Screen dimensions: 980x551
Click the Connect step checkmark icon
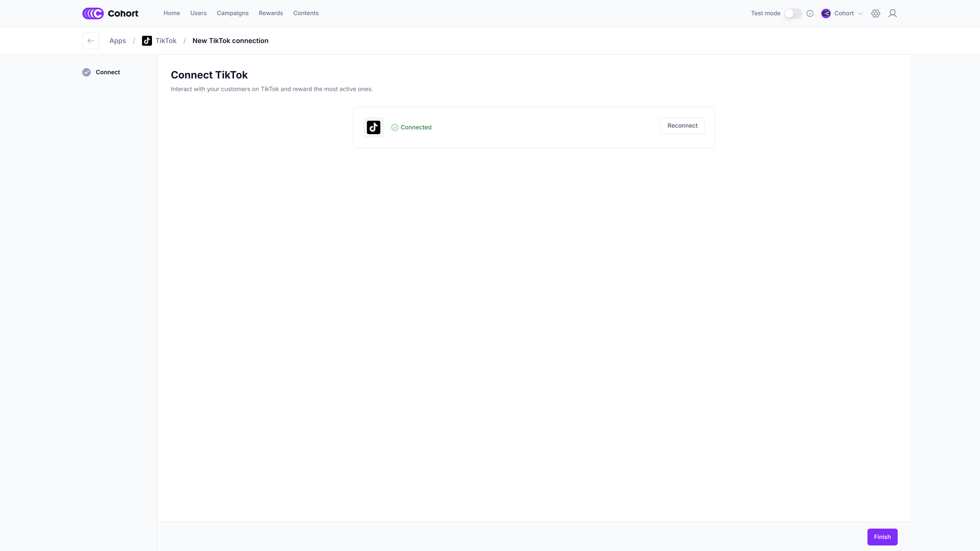point(87,72)
